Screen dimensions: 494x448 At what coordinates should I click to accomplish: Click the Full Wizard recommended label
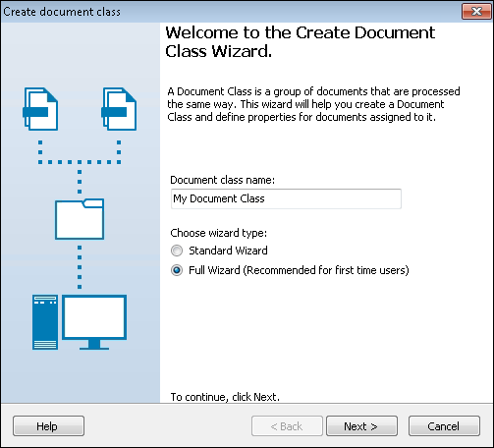(299, 270)
